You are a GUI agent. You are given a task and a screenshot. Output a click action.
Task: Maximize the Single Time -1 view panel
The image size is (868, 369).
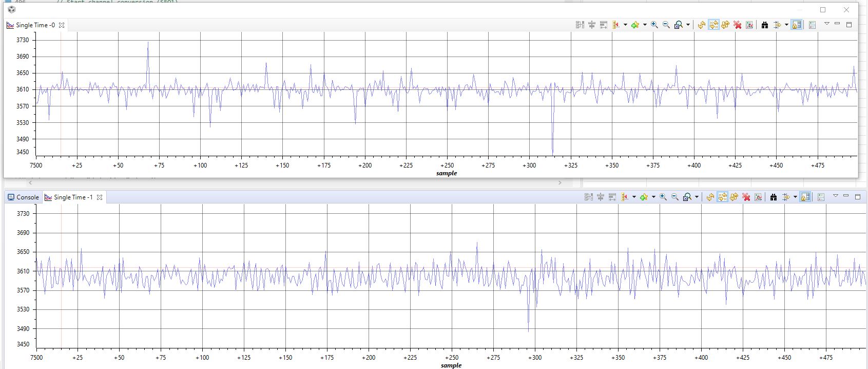pyautogui.click(x=857, y=197)
